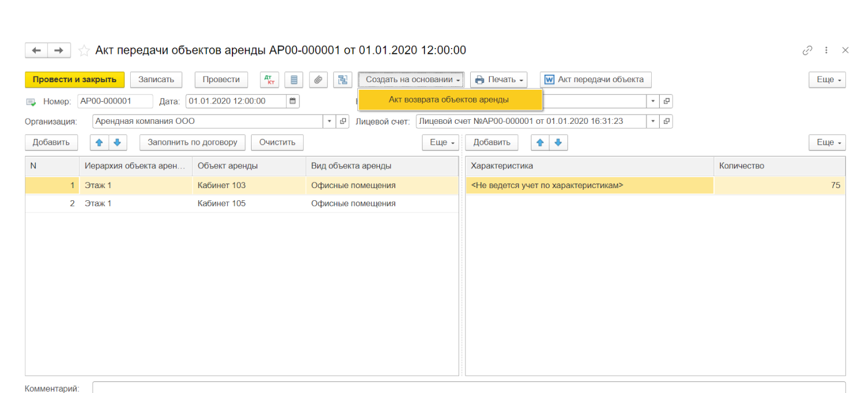This screenshot has height=393, width=868.
Task: Click the back navigation arrow
Action: (x=36, y=51)
